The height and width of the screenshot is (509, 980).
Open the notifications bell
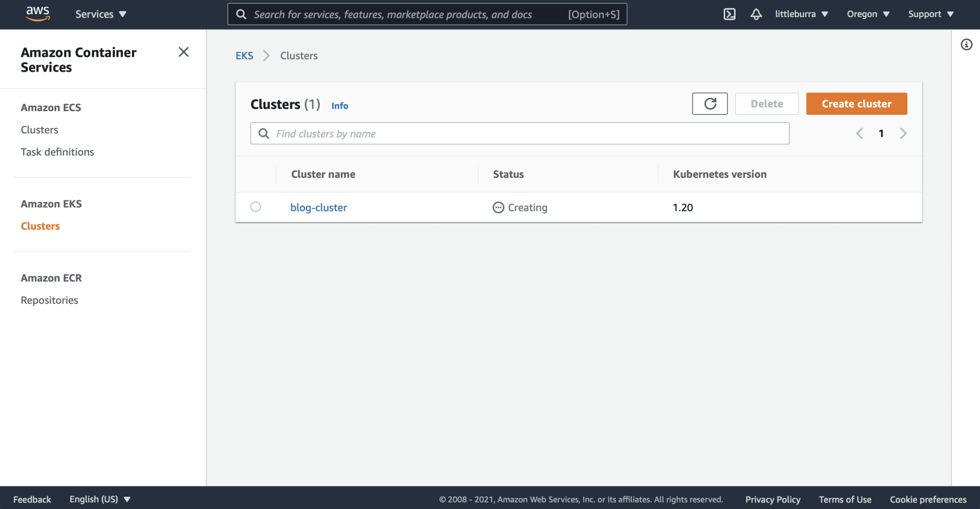756,14
